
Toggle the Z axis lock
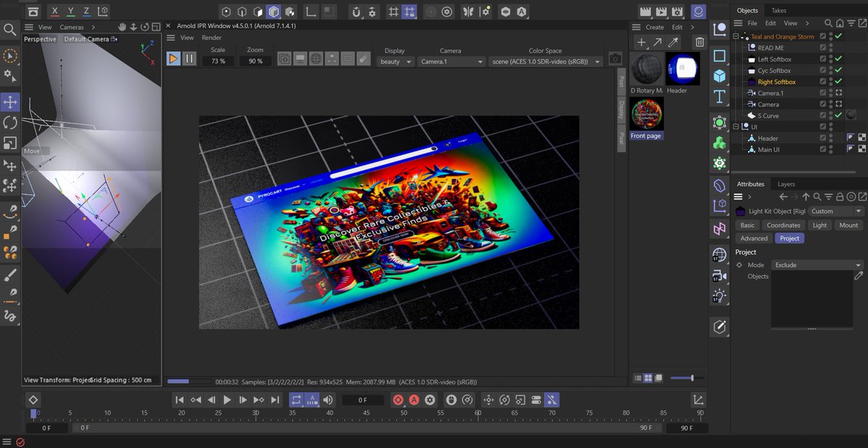pyautogui.click(x=88, y=12)
